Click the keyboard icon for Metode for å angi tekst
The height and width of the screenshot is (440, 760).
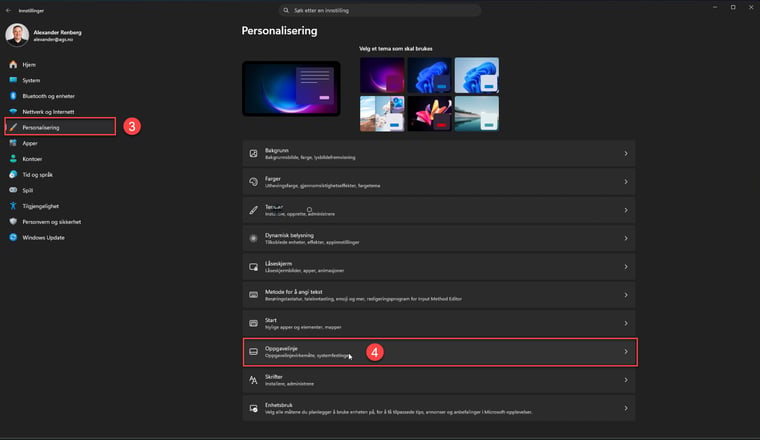[x=253, y=295]
